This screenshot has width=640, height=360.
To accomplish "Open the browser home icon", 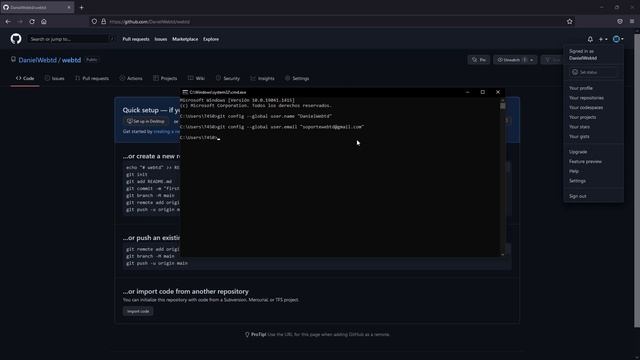I will (x=44, y=21).
